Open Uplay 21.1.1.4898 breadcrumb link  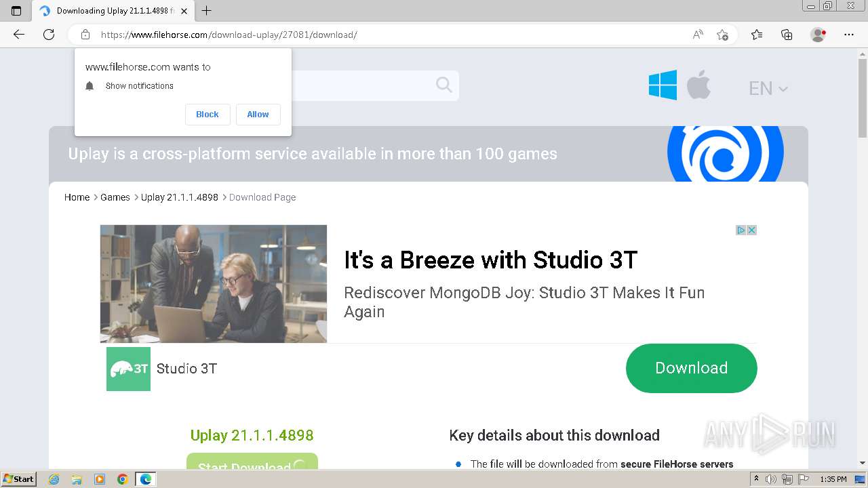180,197
